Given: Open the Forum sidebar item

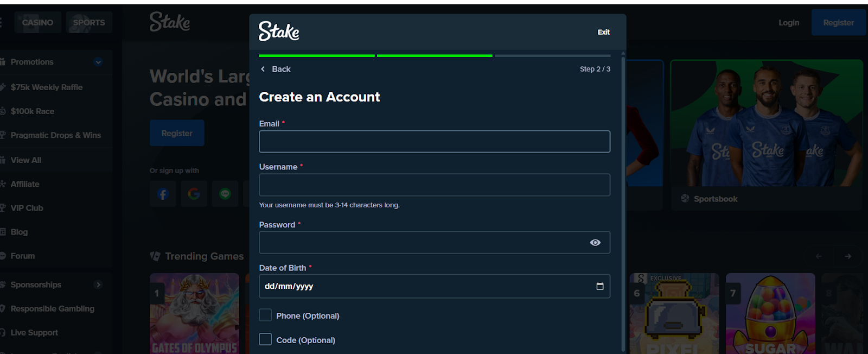Looking at the screenshot, I should tap(23, 255).
